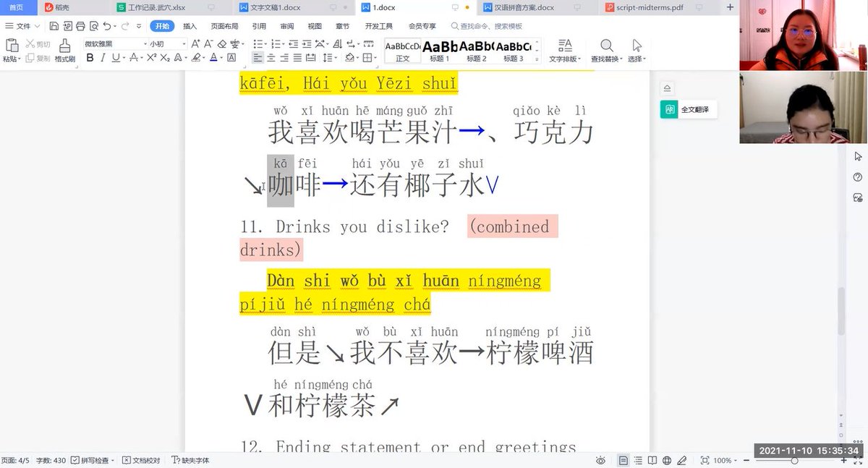Apply underline using the U icon

pos(116,58)
